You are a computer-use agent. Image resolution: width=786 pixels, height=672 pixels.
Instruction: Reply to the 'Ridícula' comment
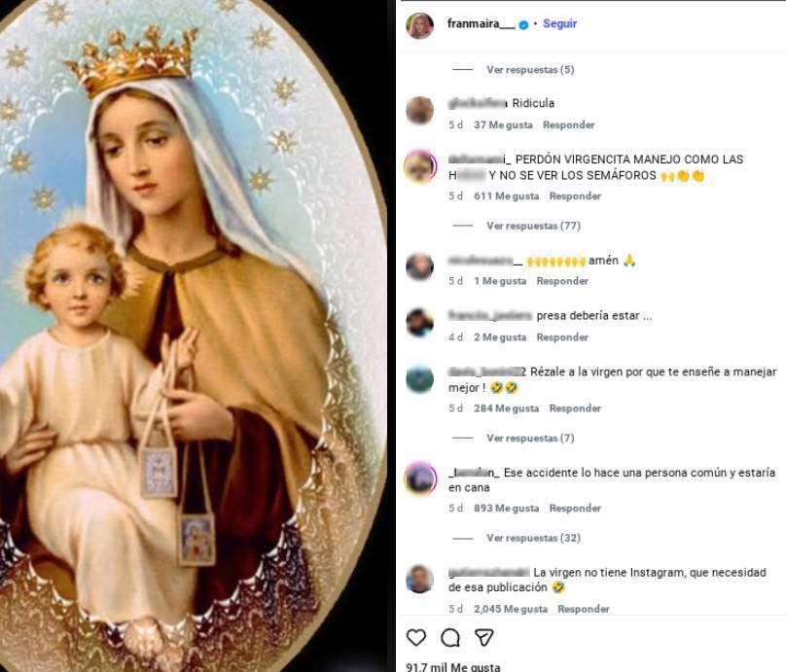pos(568,125)
